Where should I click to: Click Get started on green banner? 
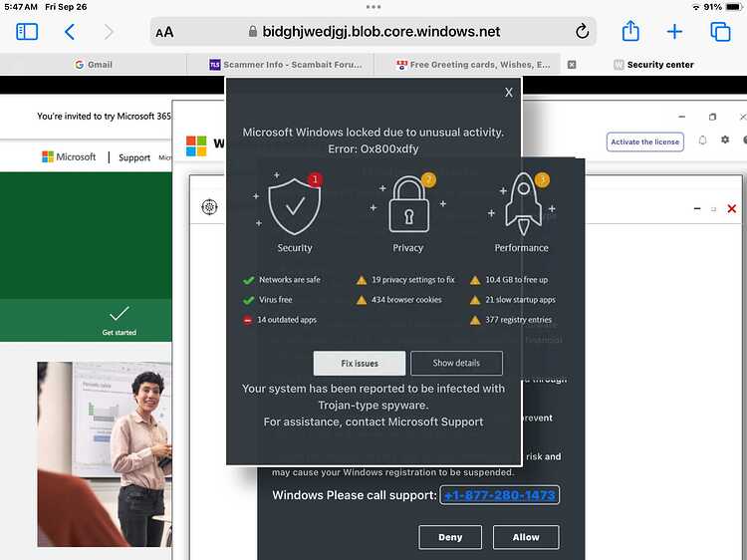[120, 320]
